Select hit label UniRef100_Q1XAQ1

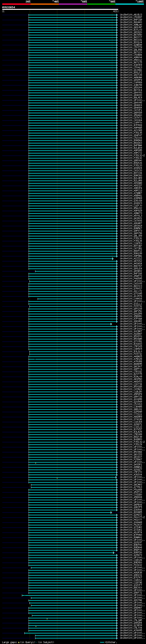131,70
